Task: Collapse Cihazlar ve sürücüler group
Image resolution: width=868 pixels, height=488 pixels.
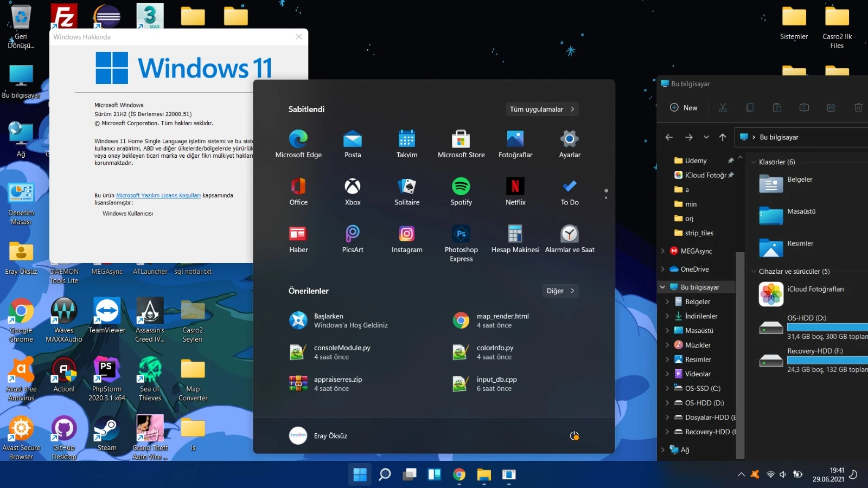Action: click(754, 272)
